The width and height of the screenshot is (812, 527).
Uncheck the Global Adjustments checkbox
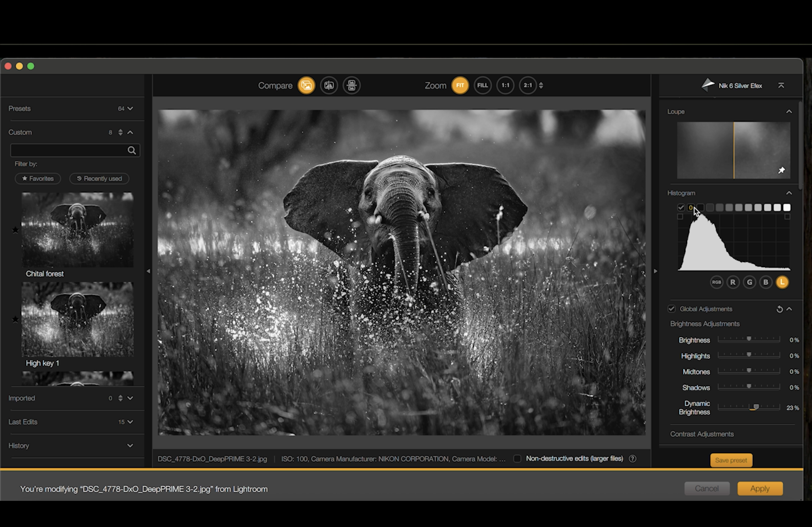[x=671, y=309]
